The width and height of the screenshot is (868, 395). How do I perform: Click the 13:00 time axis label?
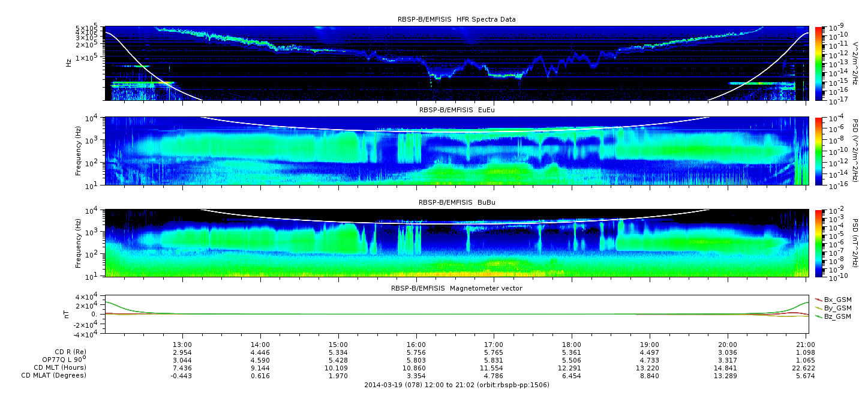(182, 344)
